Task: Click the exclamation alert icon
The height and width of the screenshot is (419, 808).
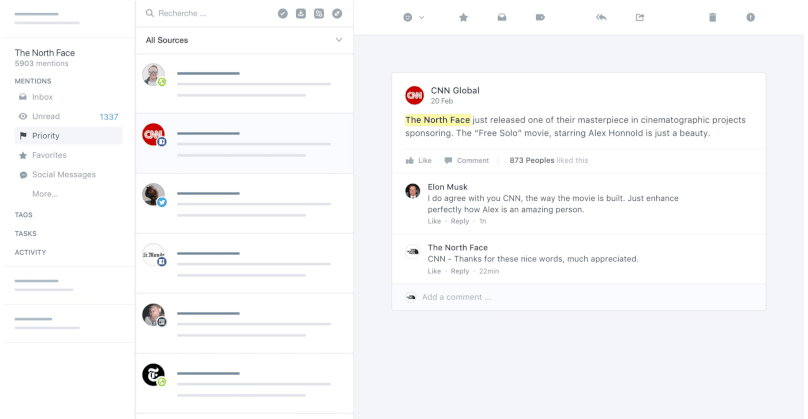Action: (750, 18)
